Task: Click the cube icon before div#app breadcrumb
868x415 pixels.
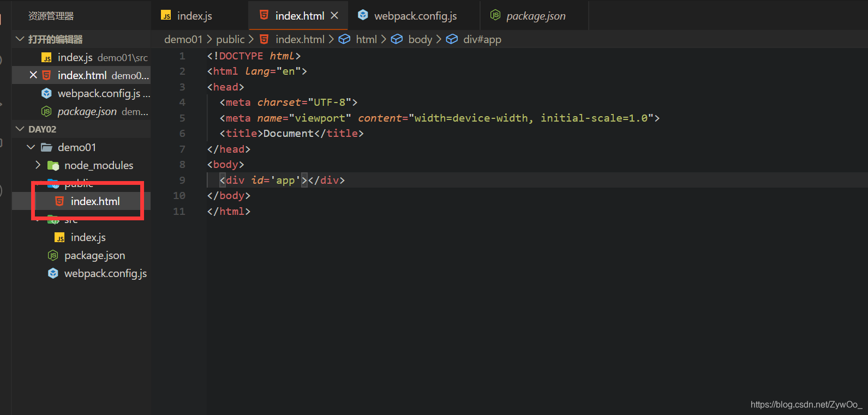Action: pyautogui.click(x=452, y=39)
